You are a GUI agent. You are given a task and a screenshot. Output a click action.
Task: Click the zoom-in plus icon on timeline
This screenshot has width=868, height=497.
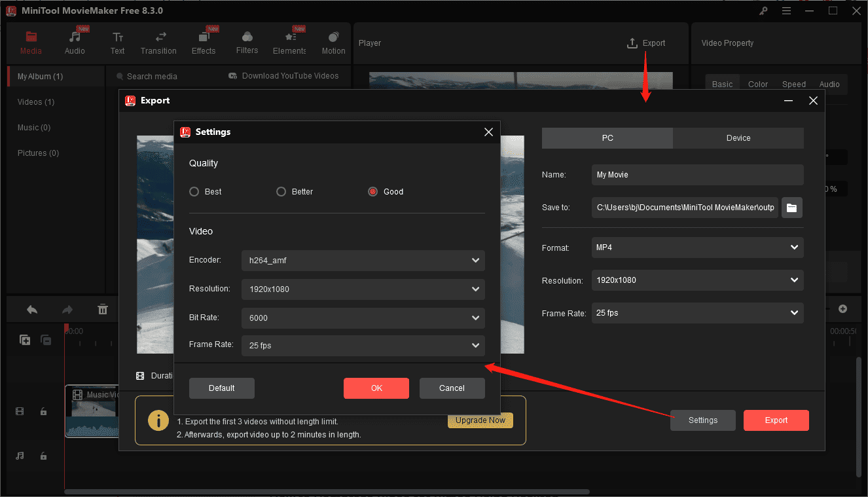843,308
